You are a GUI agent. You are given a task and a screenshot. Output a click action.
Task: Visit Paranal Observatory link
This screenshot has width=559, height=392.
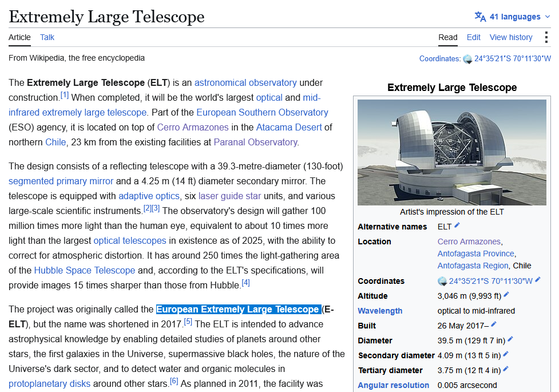coord(255,142)
